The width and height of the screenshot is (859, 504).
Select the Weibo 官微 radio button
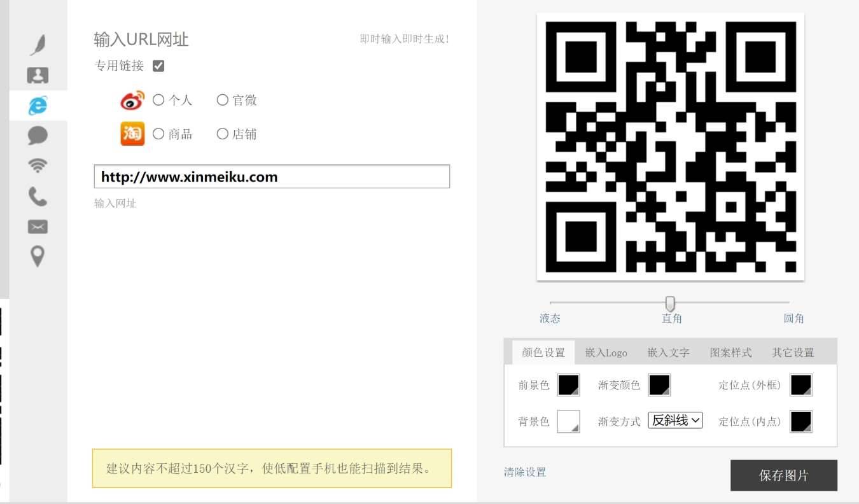tap(222, 100)
